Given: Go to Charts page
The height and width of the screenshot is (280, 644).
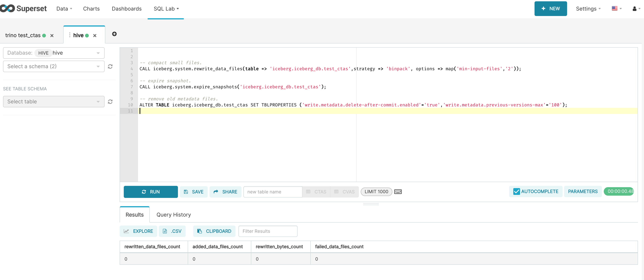Looking at the screenshot, I should click(x=91, y=9).
